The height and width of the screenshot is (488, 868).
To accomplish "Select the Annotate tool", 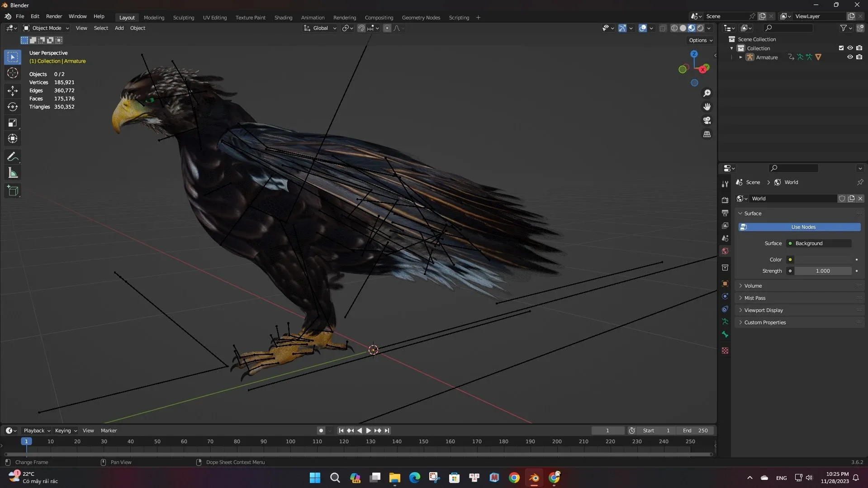I will coord(13,156).
